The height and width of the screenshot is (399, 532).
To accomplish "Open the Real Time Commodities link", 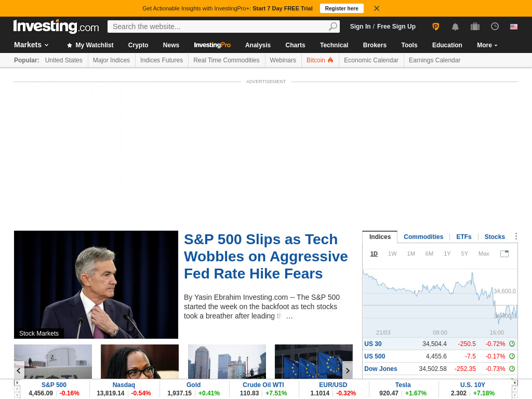I will click(227, 60).
